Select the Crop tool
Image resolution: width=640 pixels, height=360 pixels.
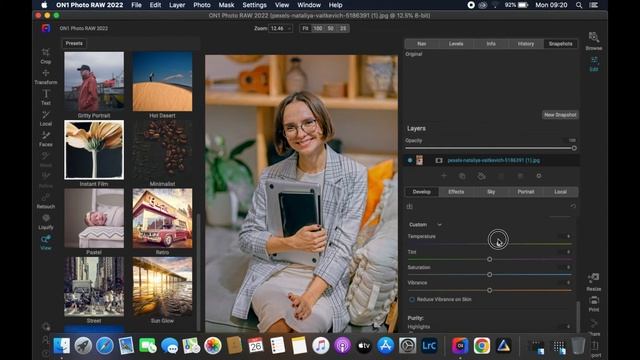click(x=46, y=56)
